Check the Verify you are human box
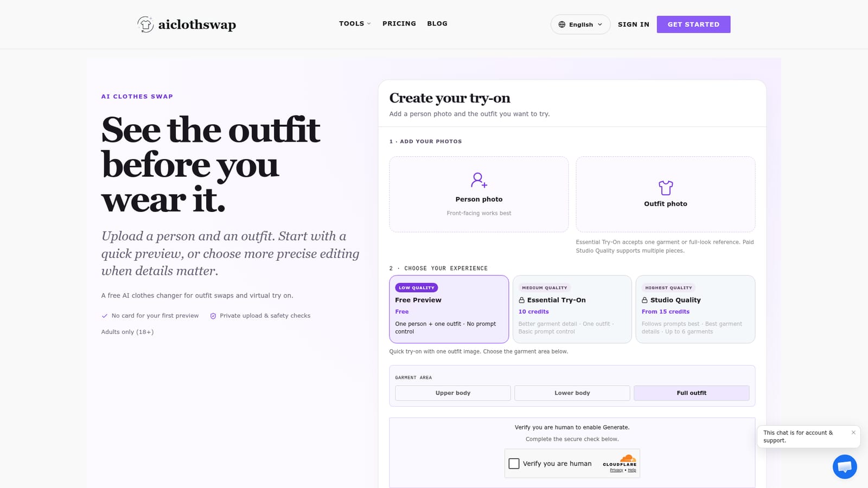Viewport: 868px width, 488px height. 514,464
